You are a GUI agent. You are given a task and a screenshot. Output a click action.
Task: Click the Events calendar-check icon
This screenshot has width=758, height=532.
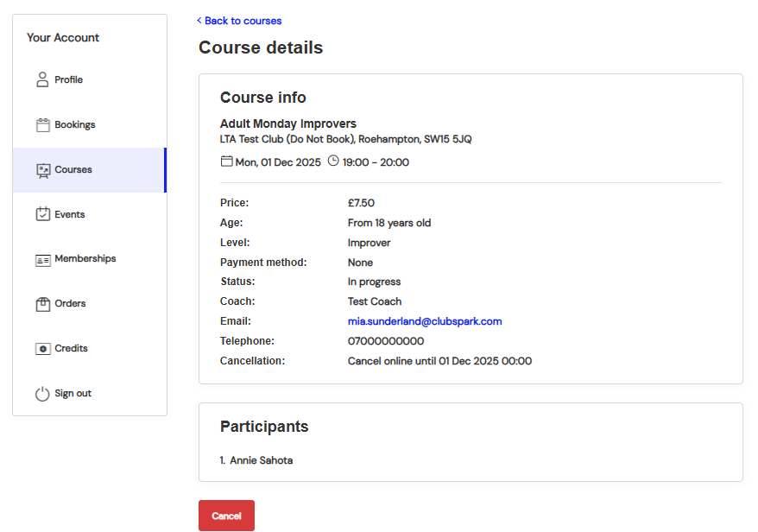click(42, 214)
